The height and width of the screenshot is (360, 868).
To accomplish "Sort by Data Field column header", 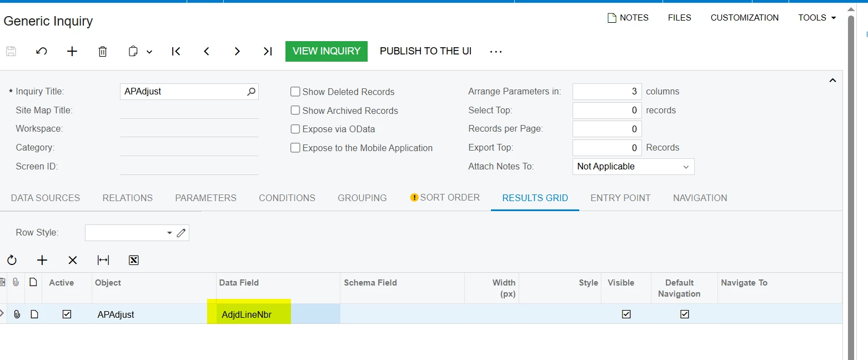I will click(x=278, y=288).
